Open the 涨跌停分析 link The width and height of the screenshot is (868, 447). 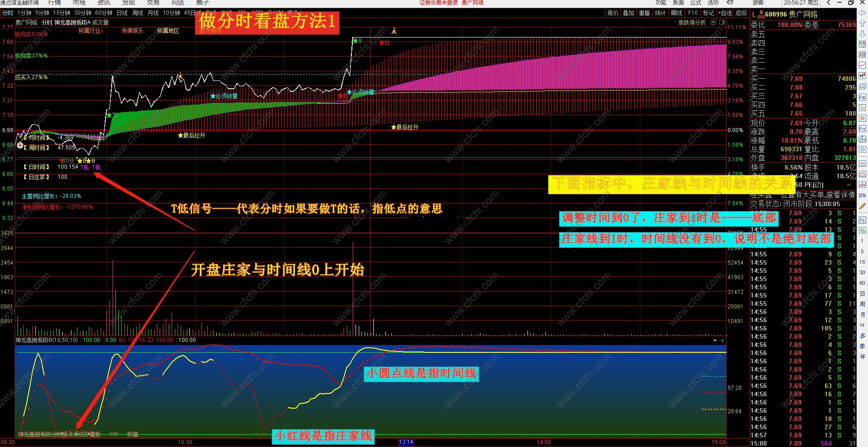coord(692,22)
